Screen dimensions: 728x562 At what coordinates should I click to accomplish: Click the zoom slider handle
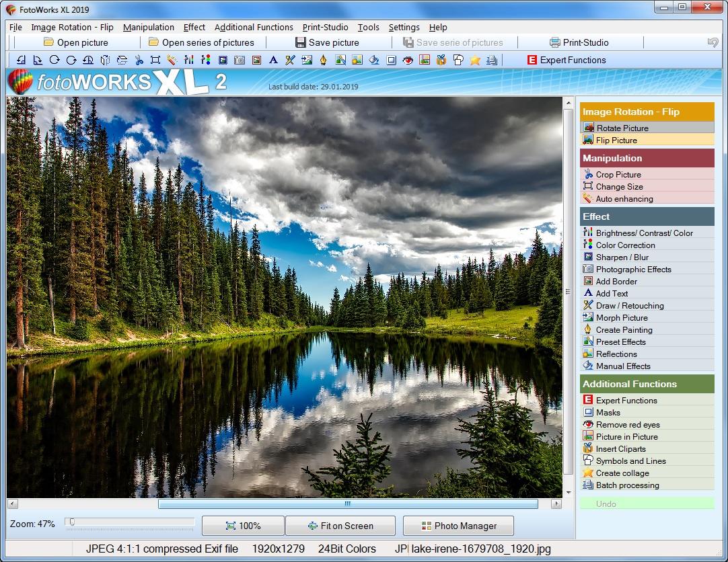tap(71, 522)
